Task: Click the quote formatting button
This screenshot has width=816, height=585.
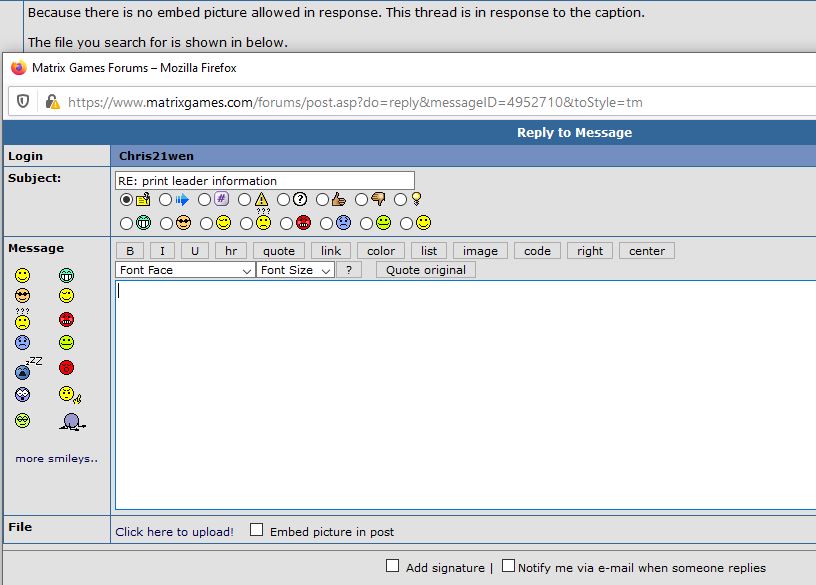Action: tap(278, 251)
